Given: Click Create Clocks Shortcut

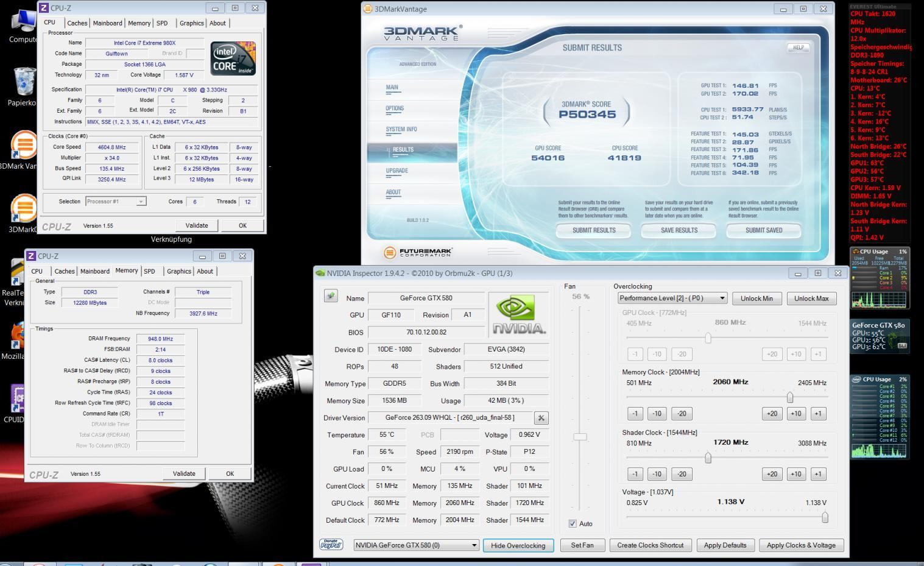Looking at the screenshot, I should [650, 545].
